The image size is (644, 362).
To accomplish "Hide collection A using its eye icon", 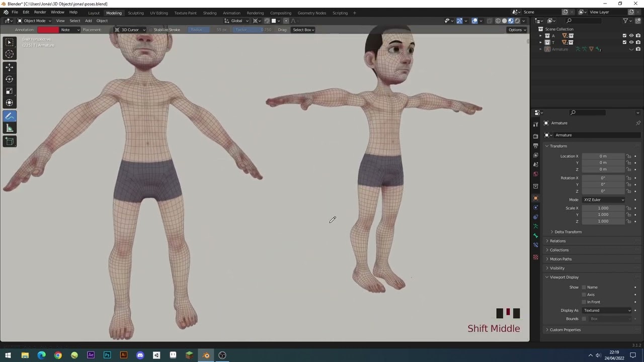I will pos(631,36).
